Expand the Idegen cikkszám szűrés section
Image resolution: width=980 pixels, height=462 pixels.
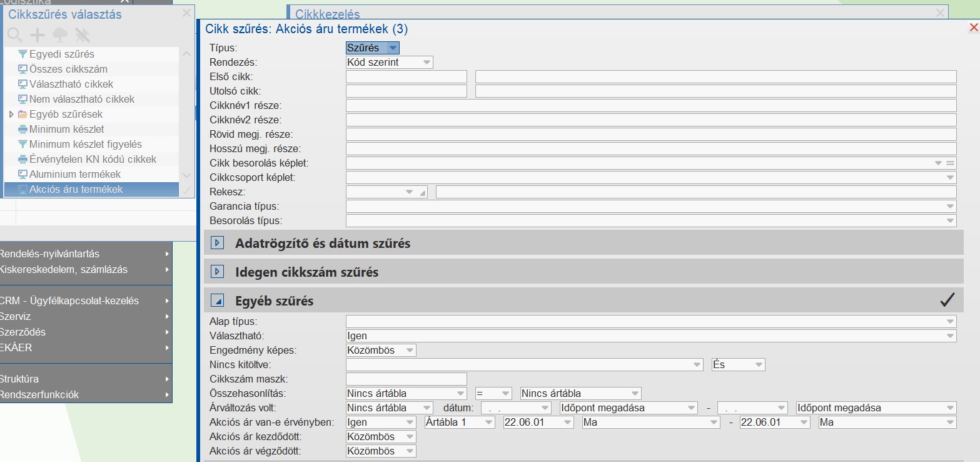pos(218,272)
